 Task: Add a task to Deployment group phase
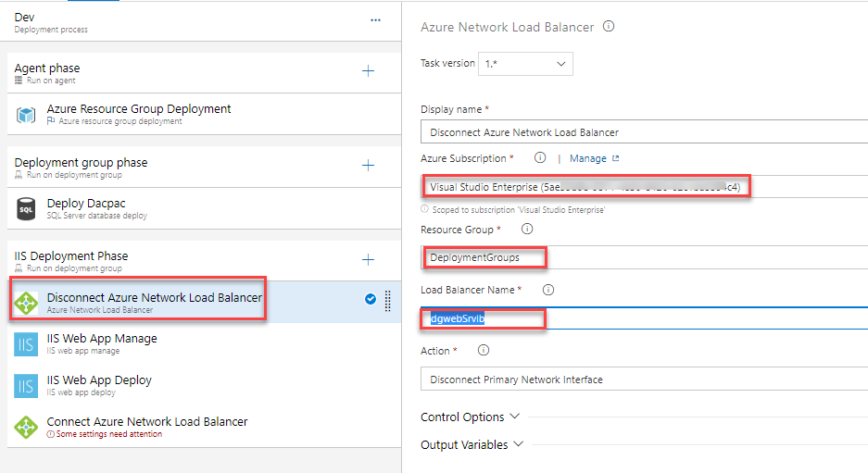point(368,166)
